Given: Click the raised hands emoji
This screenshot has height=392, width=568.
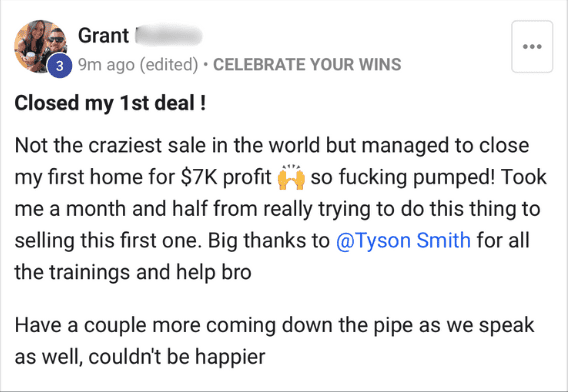Looking at the screenshot, I should (291, 177).
